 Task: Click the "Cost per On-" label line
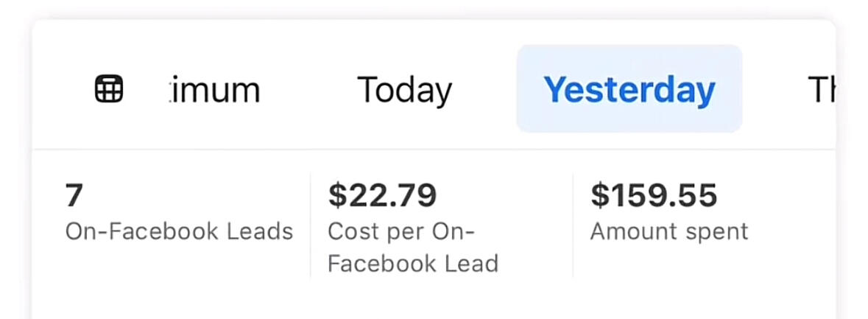[401, 231]
